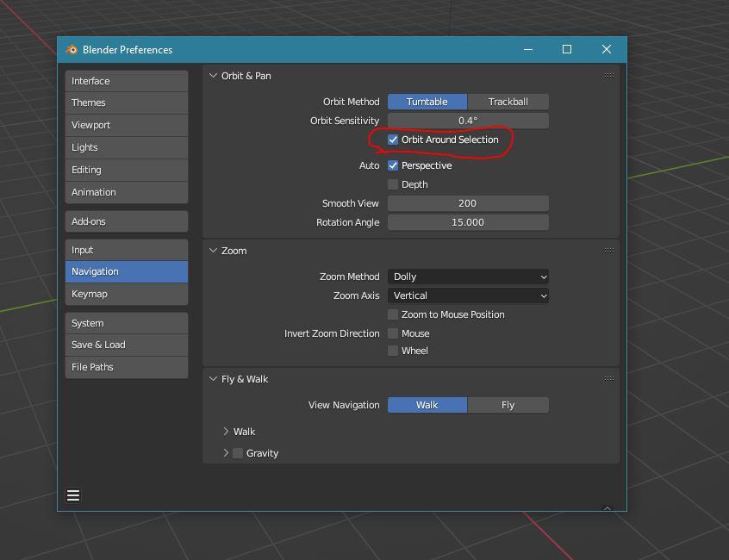Image resolution: width=729 pixels, height=560 pixels.
Task: Open the Add-ons preferences tab
Action: click(127, 221)
